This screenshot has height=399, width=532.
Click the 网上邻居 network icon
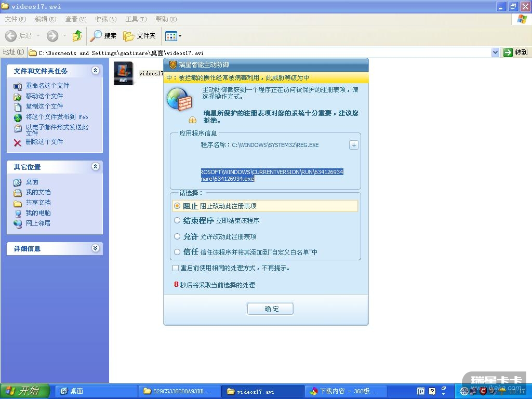pos(18,224)
